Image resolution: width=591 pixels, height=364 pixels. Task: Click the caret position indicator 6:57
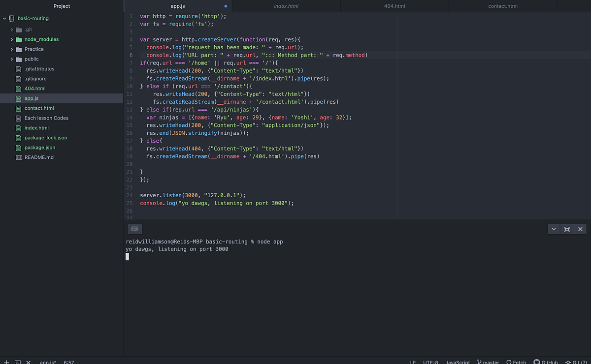[x=68, y=362]
